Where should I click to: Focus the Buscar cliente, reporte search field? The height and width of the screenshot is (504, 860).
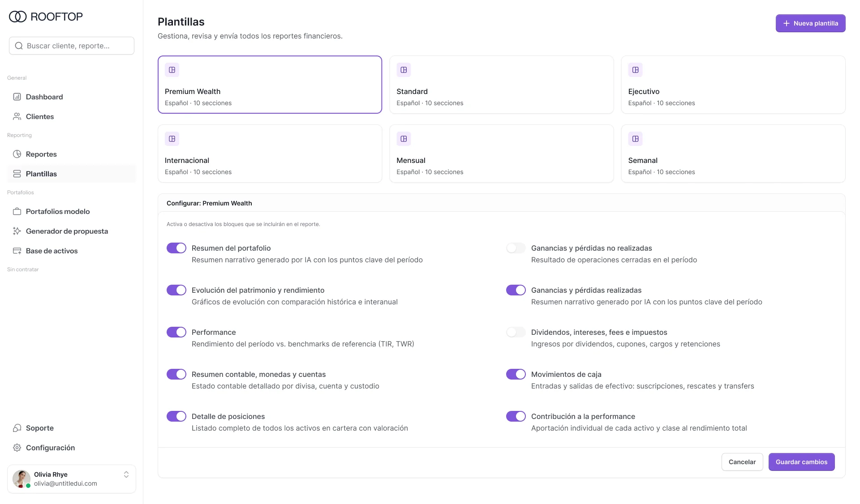pos(72,46)
